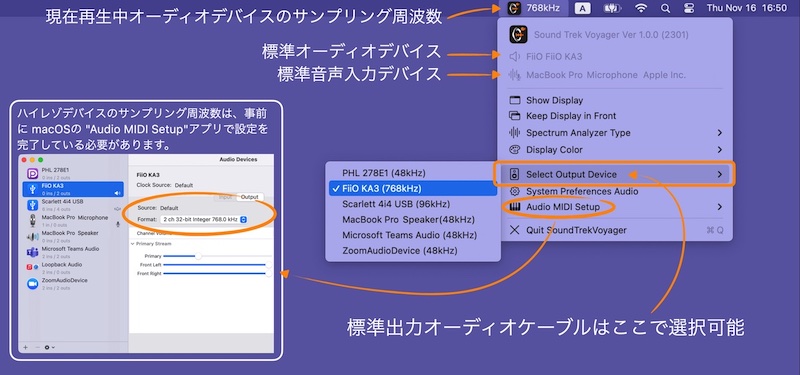Expand the Audio MIDI Setup chevron
This screenshot has width=800, height=375.
(x=719, y=207)
